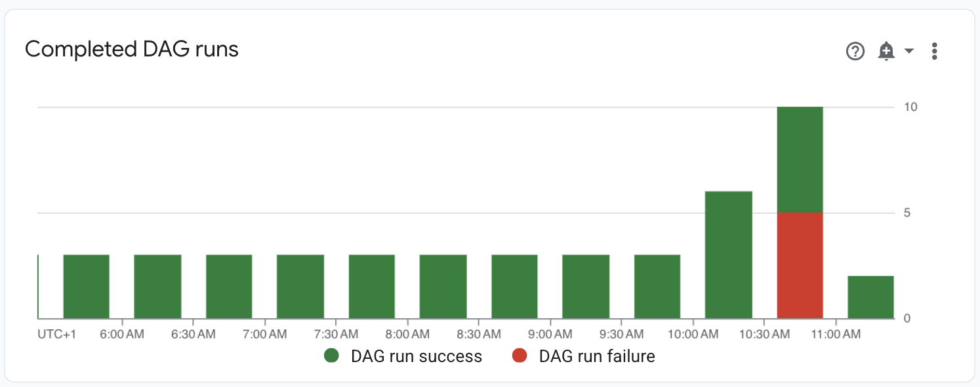Click the bar between 7:30 and 8:00 AM
The height and width of the screenshot is (387, 980).
pos(372,287)
